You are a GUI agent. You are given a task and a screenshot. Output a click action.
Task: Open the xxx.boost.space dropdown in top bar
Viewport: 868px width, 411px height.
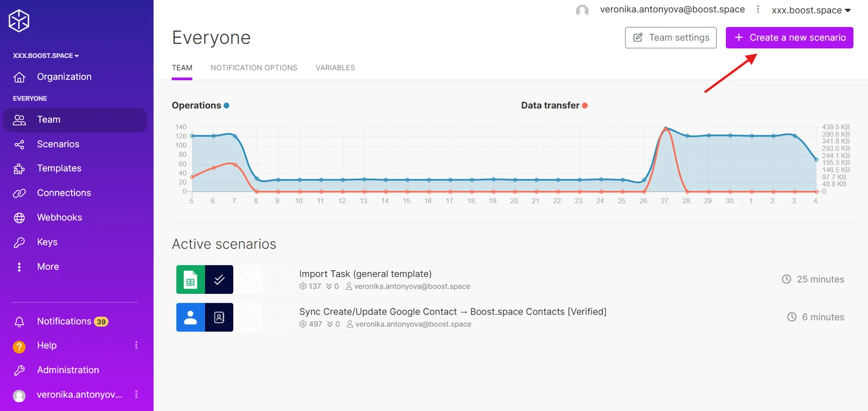811,10
